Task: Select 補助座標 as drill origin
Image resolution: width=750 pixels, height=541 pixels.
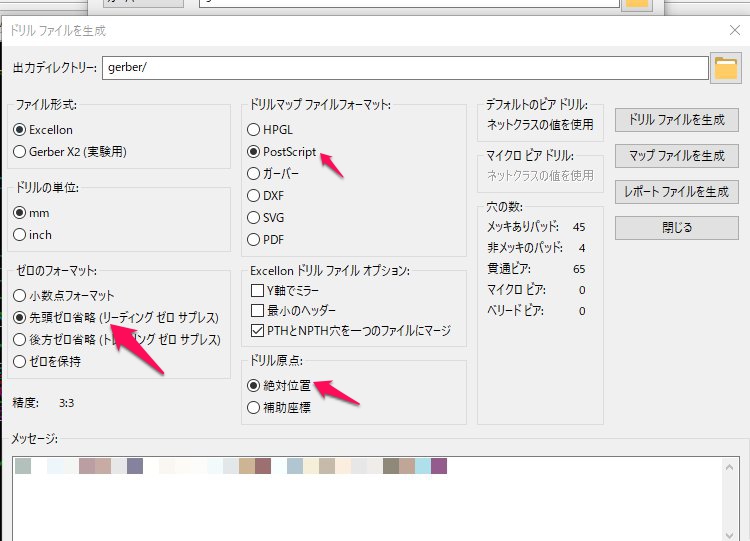Action: pyautogui.click(x=254, y=407)
